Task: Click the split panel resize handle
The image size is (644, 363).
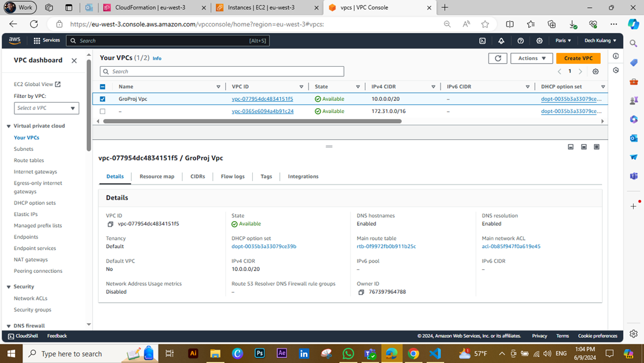Action: (329, 147)
